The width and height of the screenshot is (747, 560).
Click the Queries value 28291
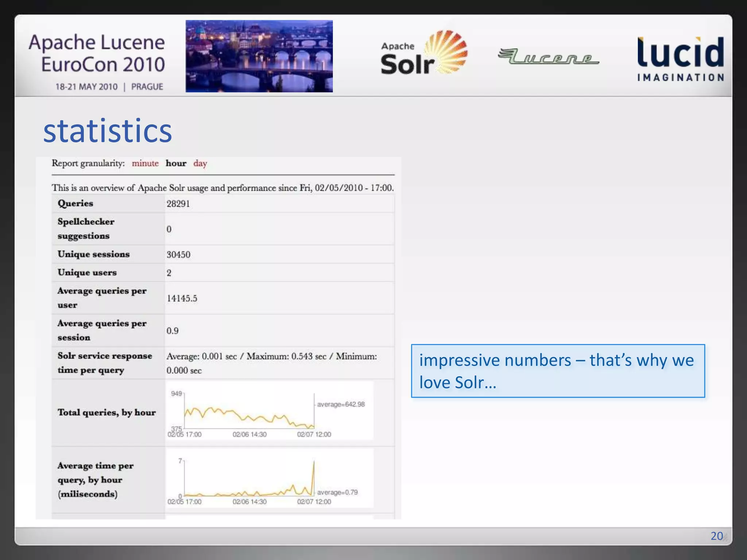click(178, 204)
